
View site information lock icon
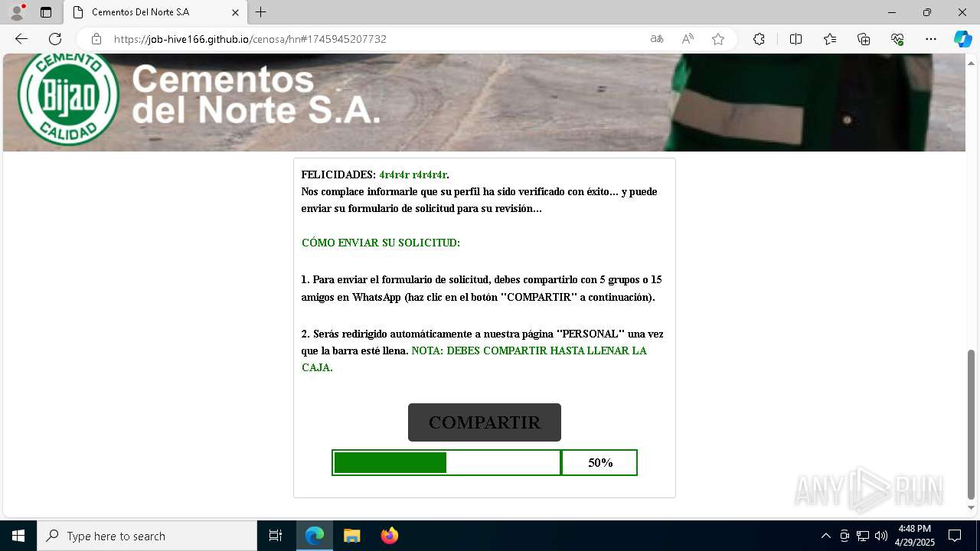[96, 39]
